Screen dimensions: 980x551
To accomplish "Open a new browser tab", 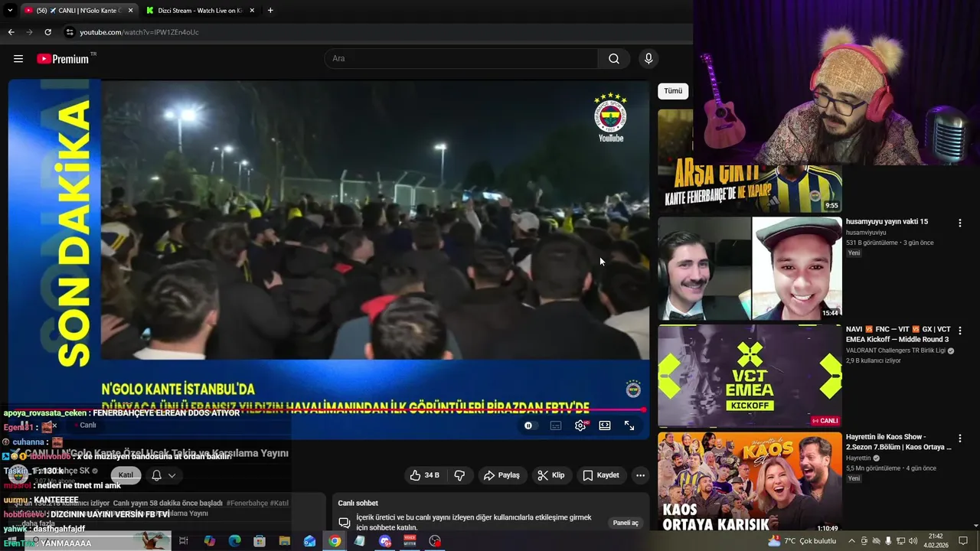I will pos(270,11).
